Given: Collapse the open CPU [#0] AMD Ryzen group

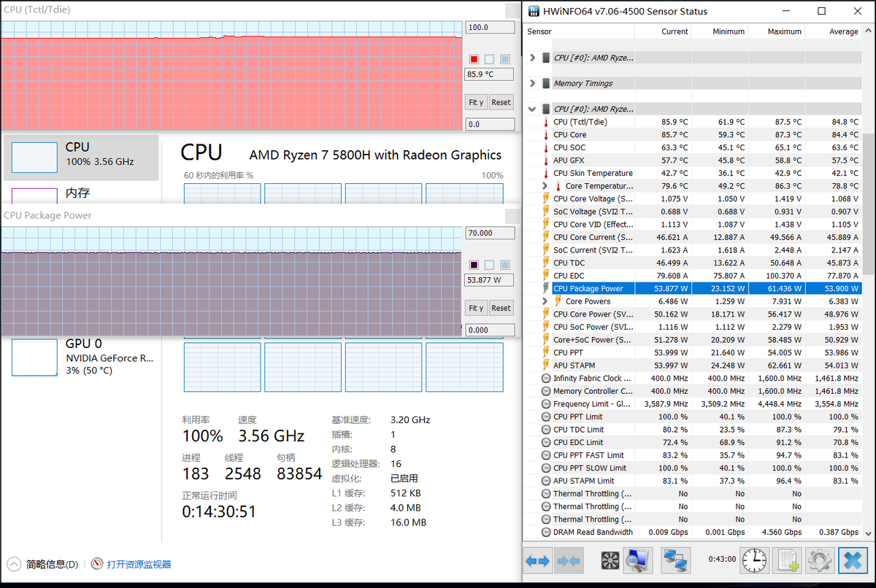Looking at the screenshot, I should tap(532, 109).
